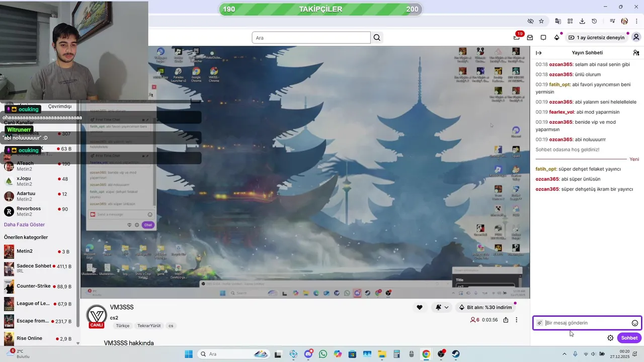Click the Bits diamond icon in header

pos(557,38)
